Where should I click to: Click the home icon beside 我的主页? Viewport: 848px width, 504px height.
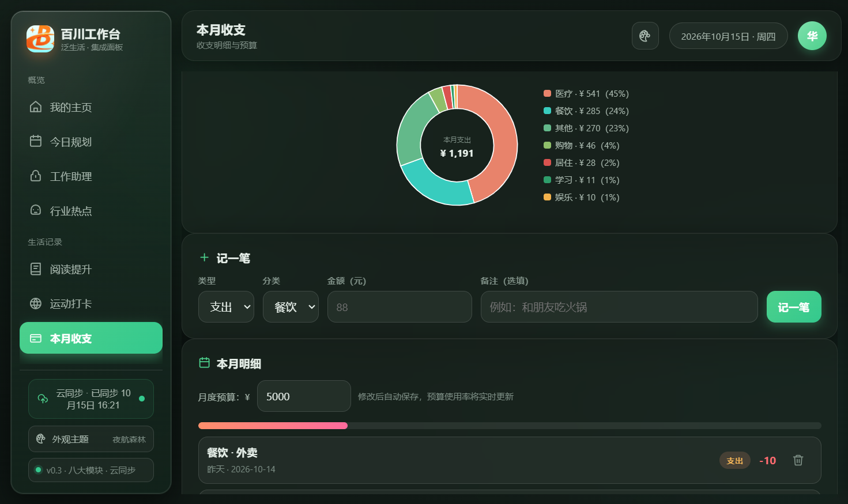36,107
